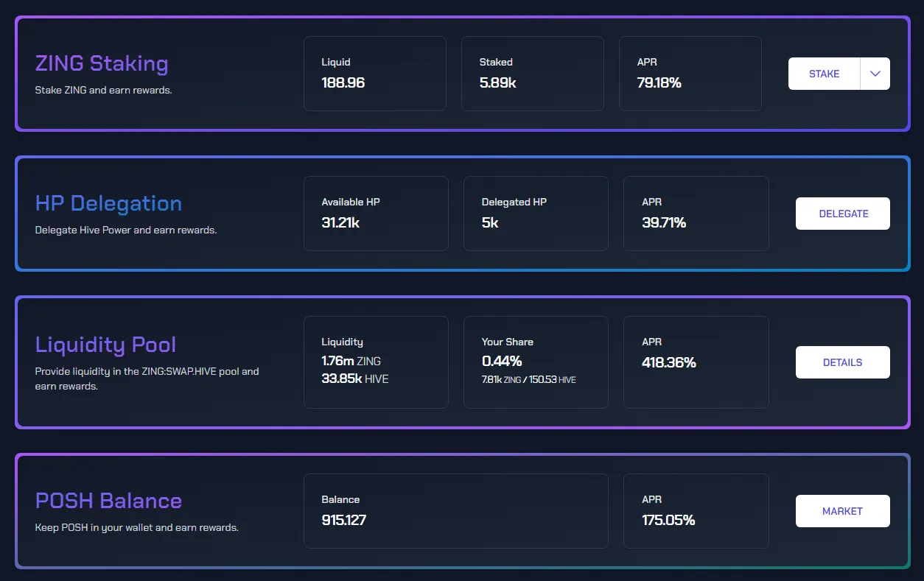Click the Your Share value 0.44%
This screenshot has height=581, width=924.
click(502, 361)
